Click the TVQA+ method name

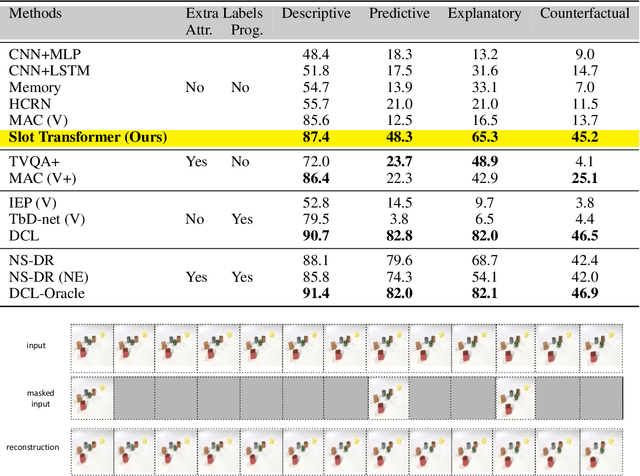click(36, 161)
